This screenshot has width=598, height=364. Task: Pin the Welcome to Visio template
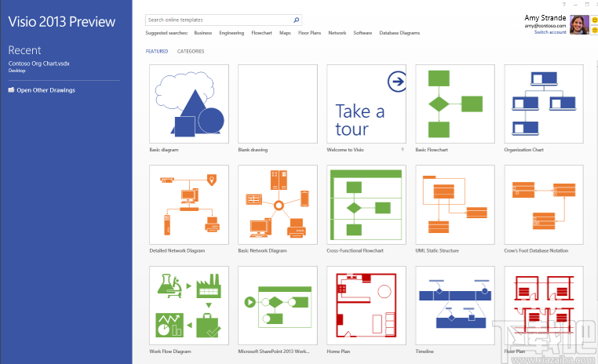click(x=403, y=149)
